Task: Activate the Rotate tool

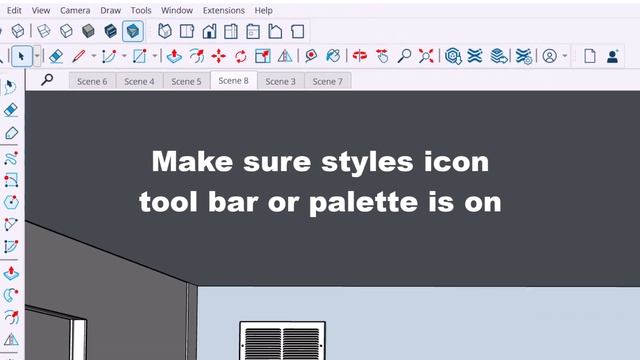Action: tap(241, 56)
